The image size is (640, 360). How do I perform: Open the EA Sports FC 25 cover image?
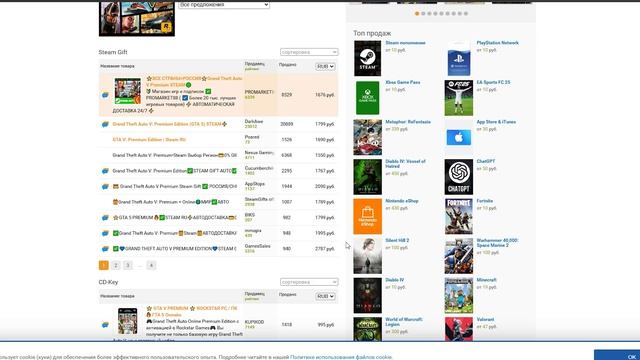(459, 98)
